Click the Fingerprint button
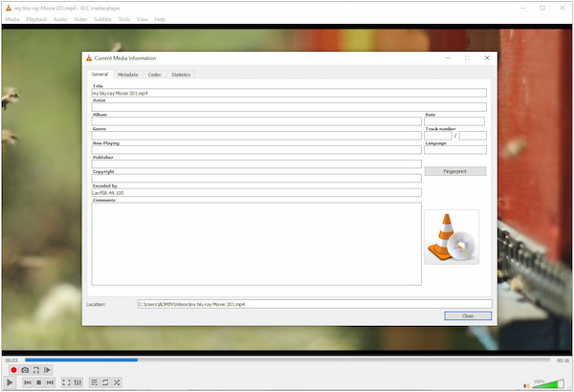 [x=455, y=171]
